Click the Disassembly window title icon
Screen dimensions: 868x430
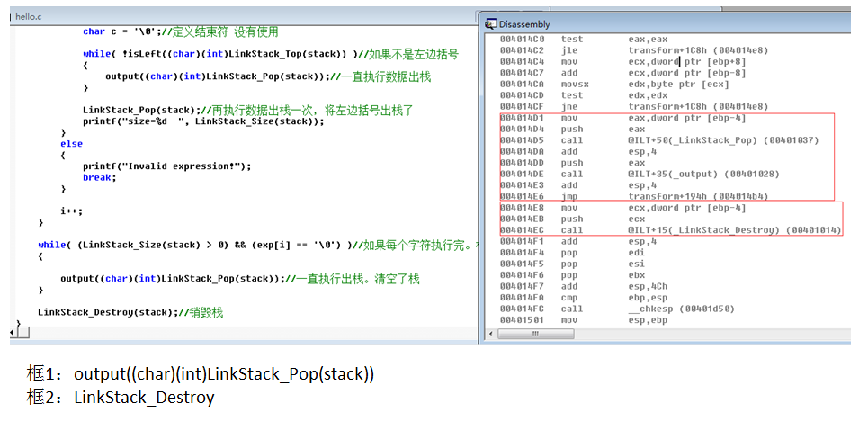point(490,23)
